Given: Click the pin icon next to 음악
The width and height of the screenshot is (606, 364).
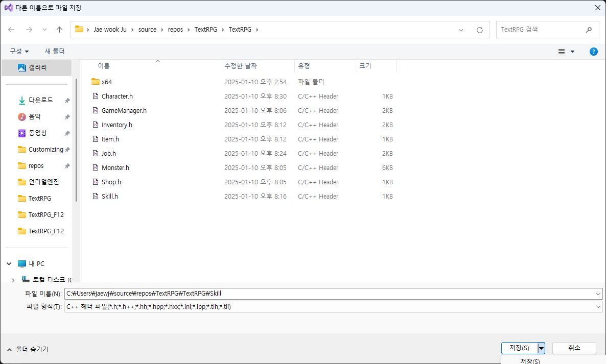Looking at the screenshot, I should coord(67,116).
